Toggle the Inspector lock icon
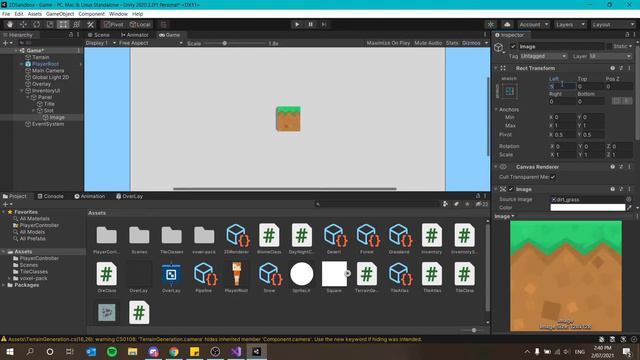 pyautogui.click(x=627, y=35)
